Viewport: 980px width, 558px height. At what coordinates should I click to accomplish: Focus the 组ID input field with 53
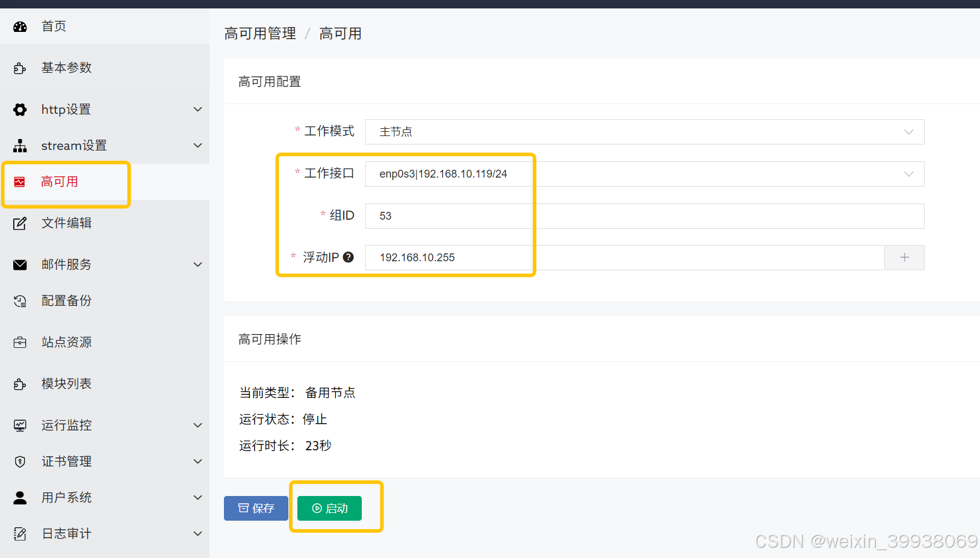(645, 216)
